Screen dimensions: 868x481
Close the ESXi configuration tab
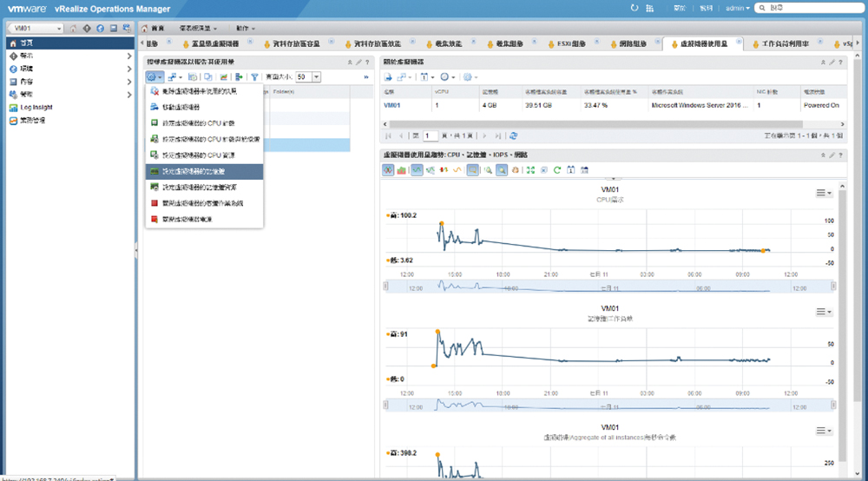(x=597, y=42)
